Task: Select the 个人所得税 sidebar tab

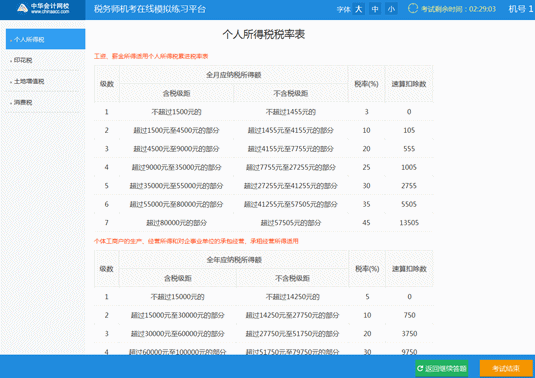Action: [45, 39]
